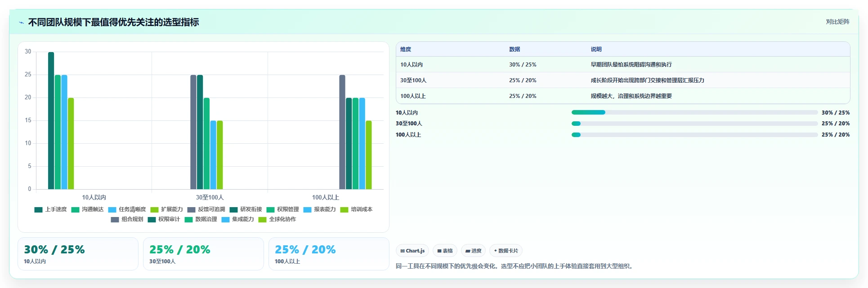
Task: Click the 100人以上 progress bar
Action: click(694, 135)
